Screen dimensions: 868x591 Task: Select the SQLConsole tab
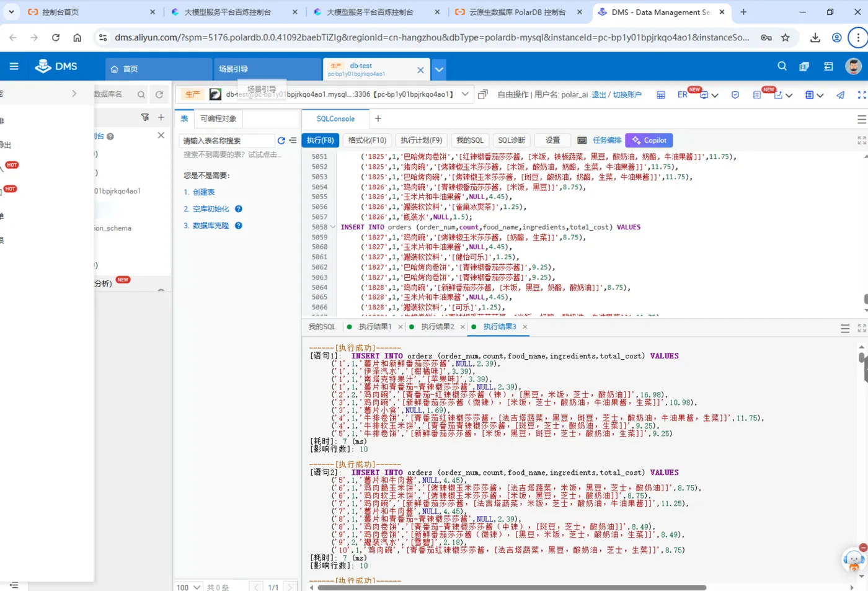335,118
